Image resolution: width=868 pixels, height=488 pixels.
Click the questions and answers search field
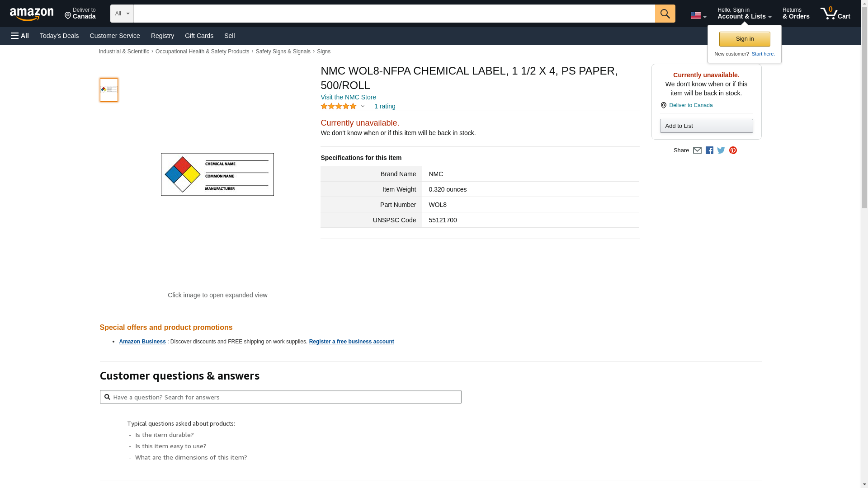click(x=285, y=397)
